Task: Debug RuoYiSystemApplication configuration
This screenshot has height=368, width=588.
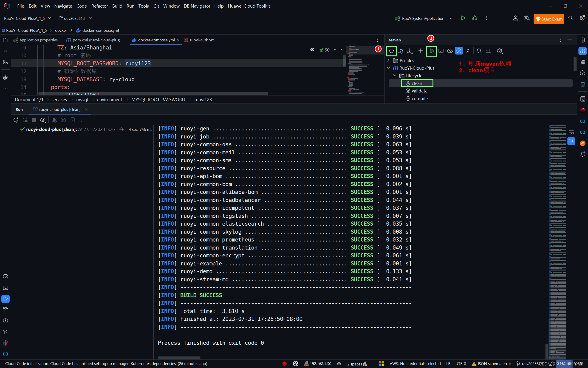Action: point(475,18)
